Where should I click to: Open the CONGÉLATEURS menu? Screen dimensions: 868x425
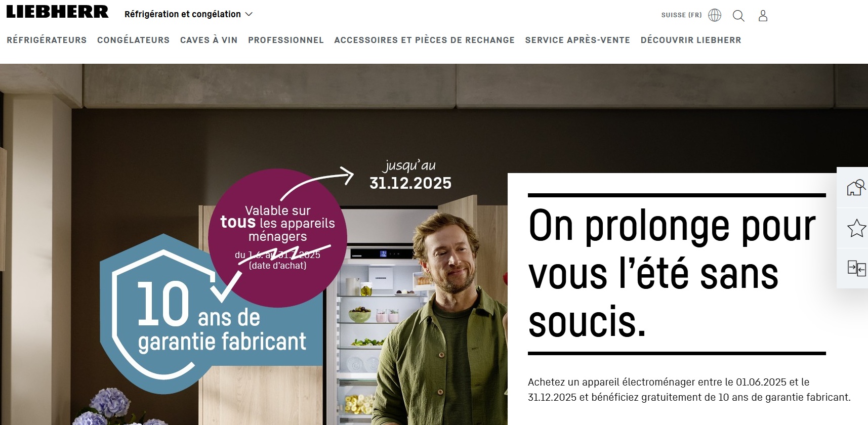pos(134,40)
